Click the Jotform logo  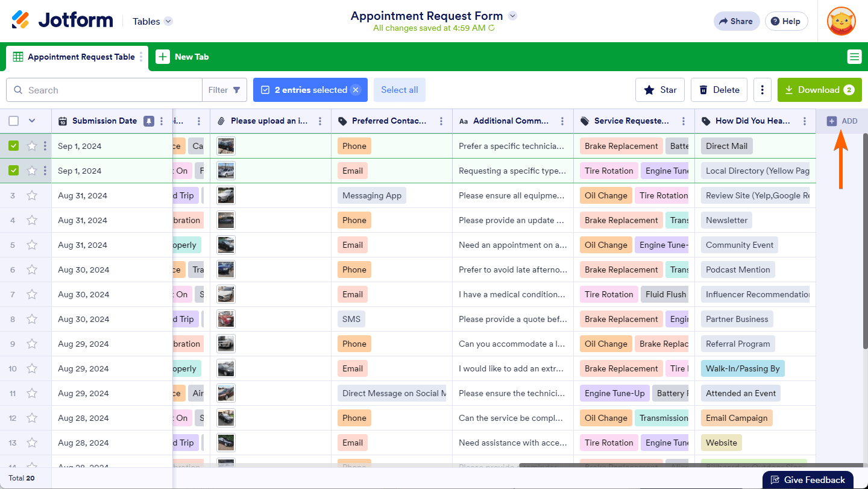62,21
